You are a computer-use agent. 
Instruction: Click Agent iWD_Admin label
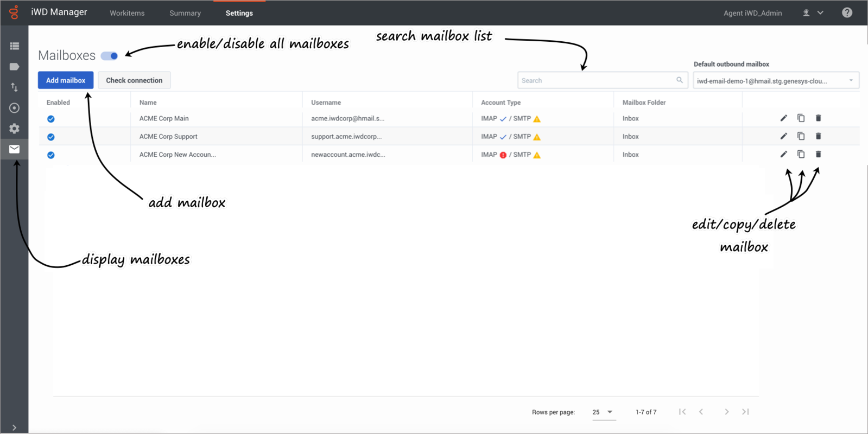coord(752,13)
